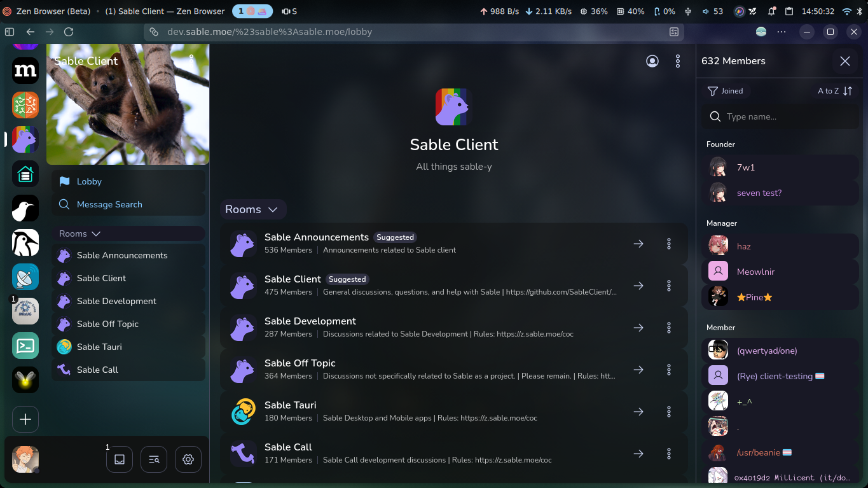This screenshot has height=488, width=868.
Task: Toggle the Joined members filter
Action: click(x=726, y=91)
